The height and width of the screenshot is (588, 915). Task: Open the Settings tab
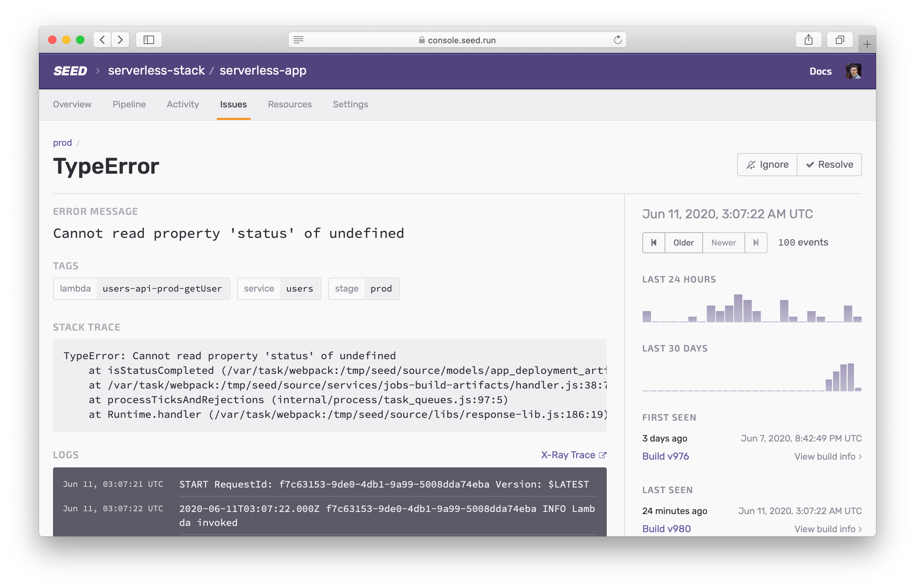(350, 104)
